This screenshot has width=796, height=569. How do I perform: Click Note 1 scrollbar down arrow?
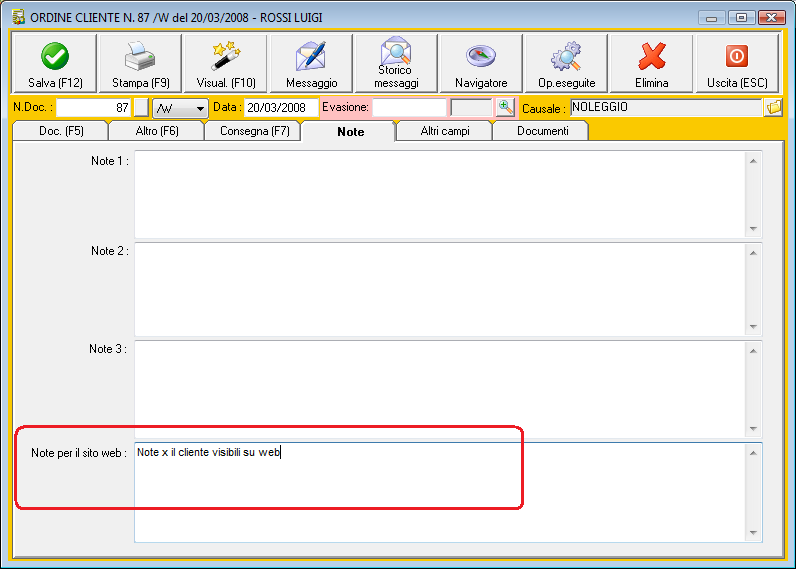[753, 229]
